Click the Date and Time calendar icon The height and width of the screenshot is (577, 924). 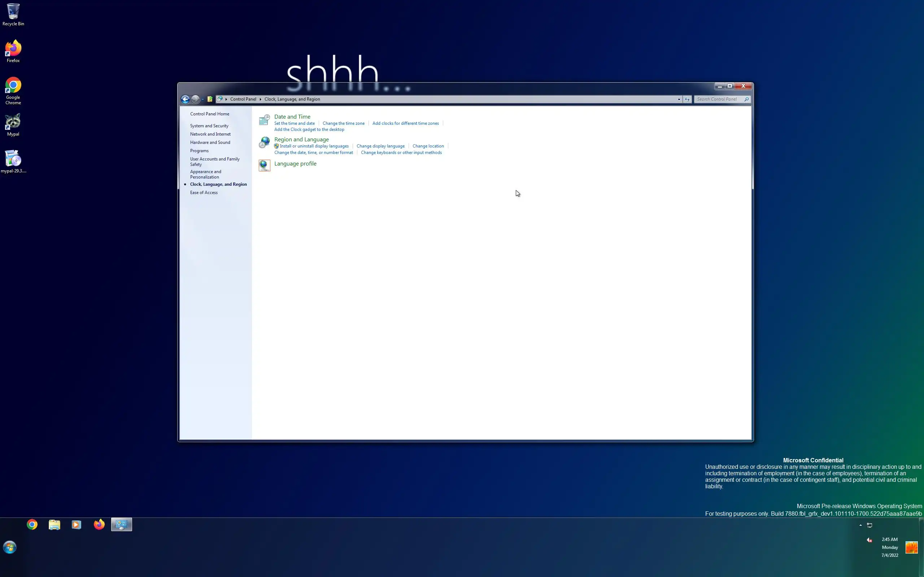264,120
